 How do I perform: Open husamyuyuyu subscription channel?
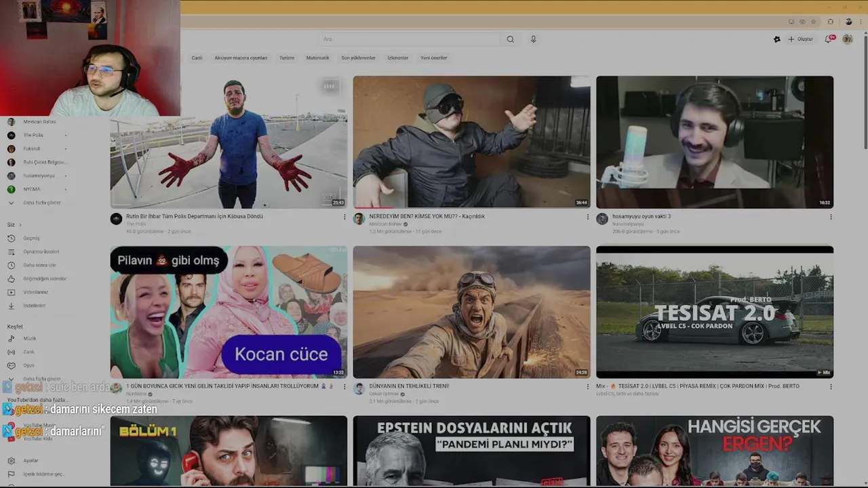click(x=38, y=176)
